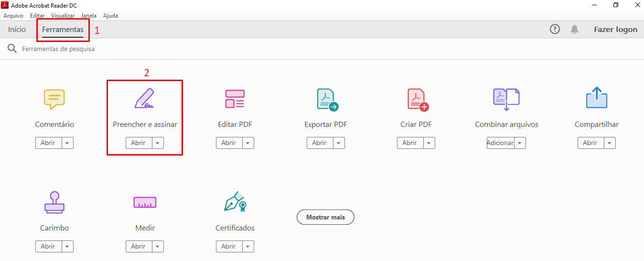
Task: Expand dropdown arrow for Editar PDF
Action: click(x=248, y=143)
